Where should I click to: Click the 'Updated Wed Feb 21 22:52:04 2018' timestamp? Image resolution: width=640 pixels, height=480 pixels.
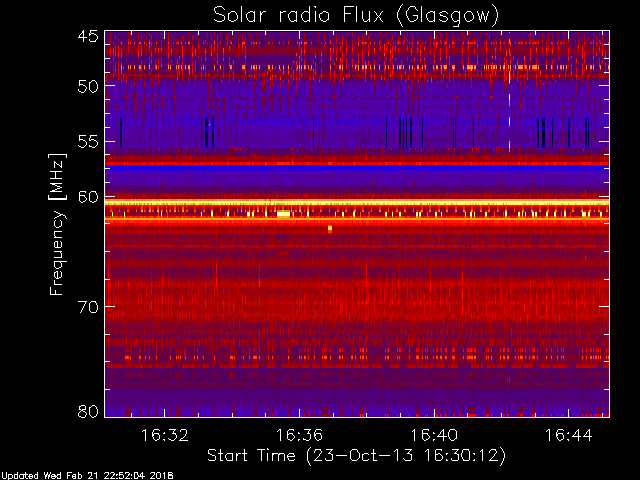coord(87,476)
